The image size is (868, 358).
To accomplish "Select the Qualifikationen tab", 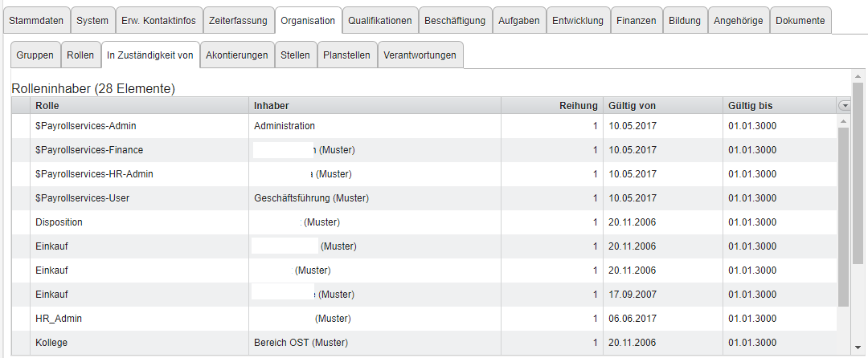I will click(379, 21).
